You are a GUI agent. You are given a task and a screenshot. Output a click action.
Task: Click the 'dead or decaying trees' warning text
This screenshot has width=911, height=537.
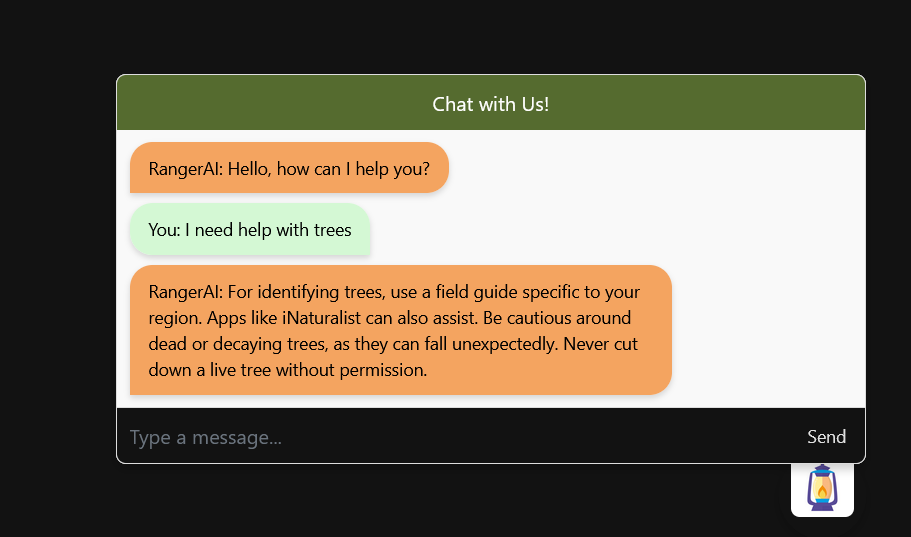tap(237, 344)
